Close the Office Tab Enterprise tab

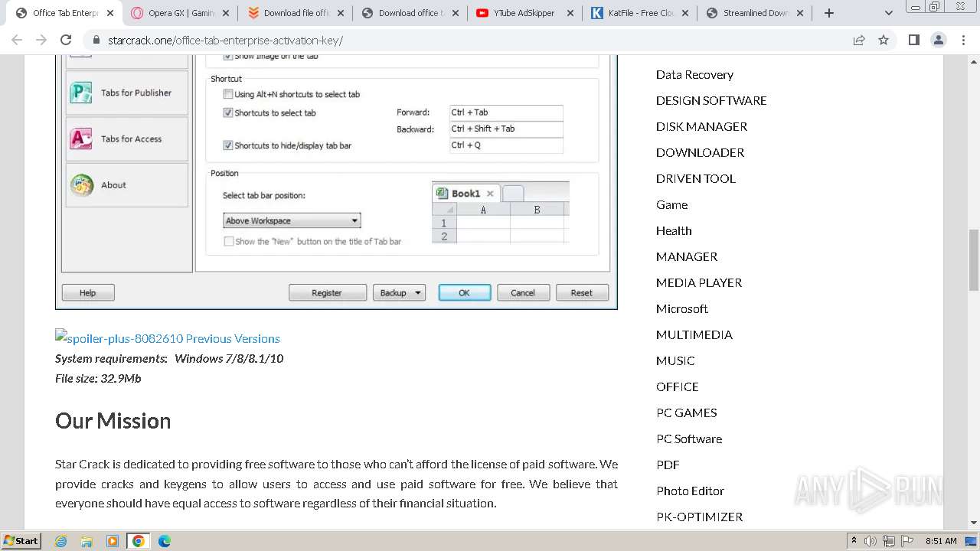(110, 13)
